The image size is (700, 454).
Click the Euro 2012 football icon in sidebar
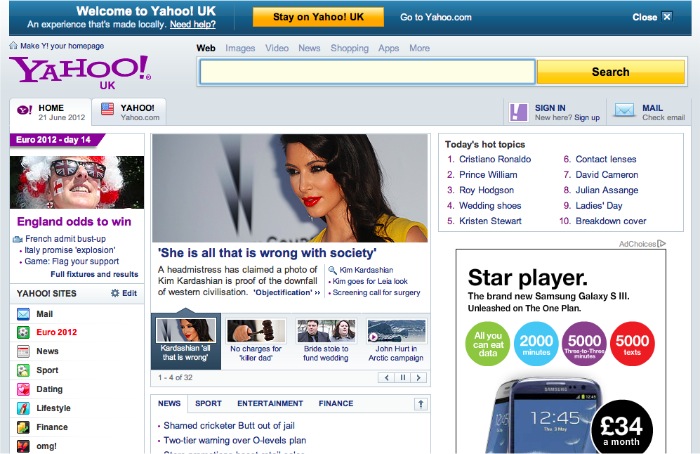tap(24, 332)
